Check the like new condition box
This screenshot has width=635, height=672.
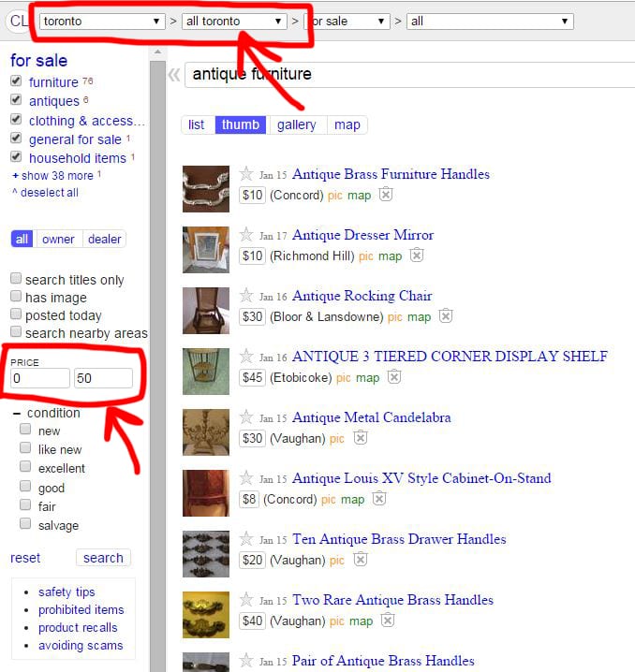pyautogui.click(x=25, y=449)
